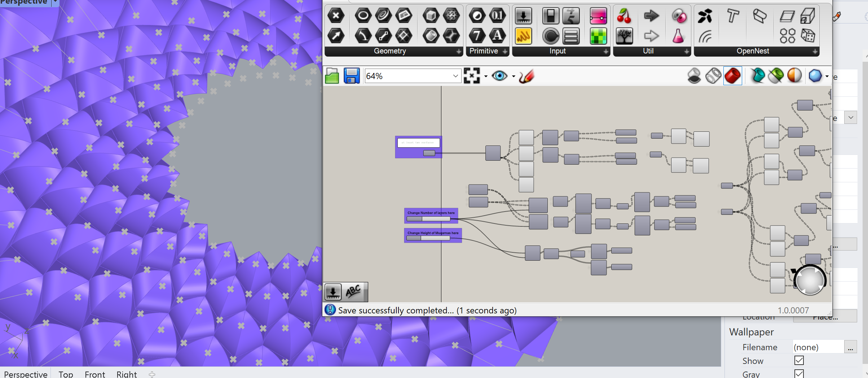Open the canvas zoom level dropdown showing 64%
Image resolution: width=868 pixels, height=378 pixels.
coord(455,75)
